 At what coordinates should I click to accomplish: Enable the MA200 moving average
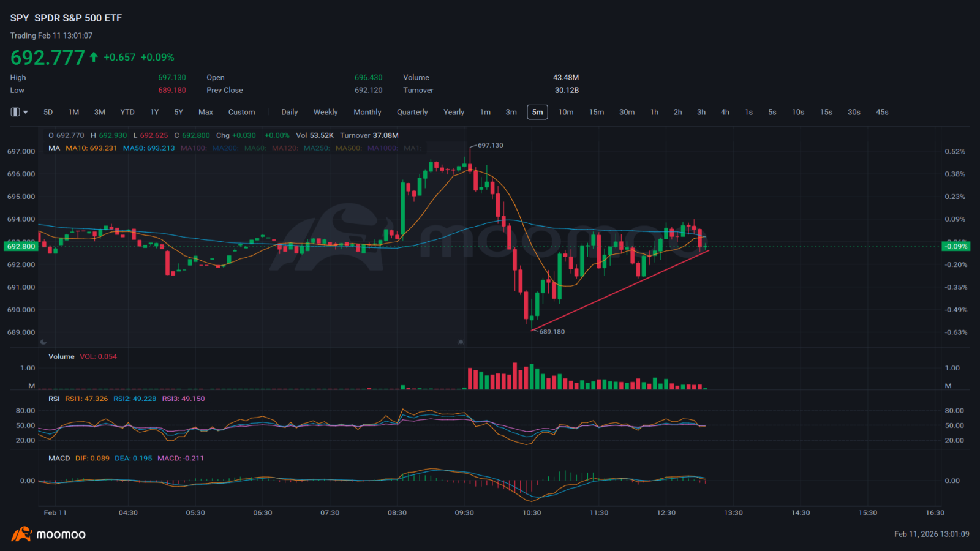coord(225,148)
